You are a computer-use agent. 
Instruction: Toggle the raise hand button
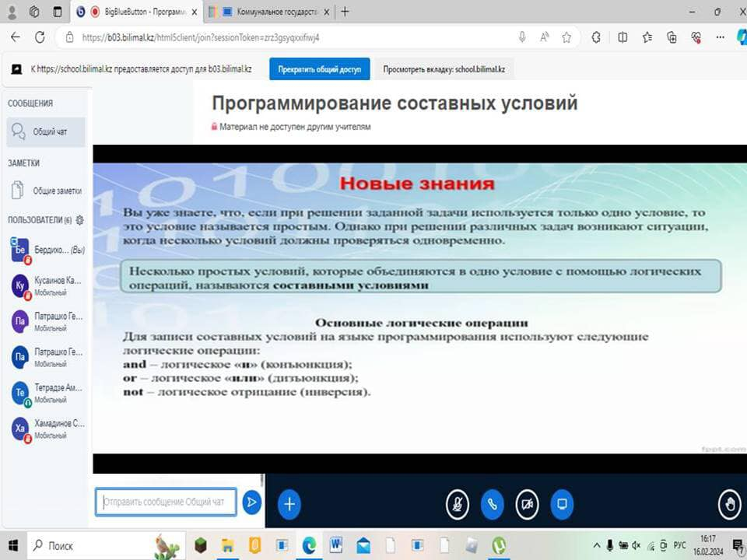pyautogui.click(x=729, y=505)
